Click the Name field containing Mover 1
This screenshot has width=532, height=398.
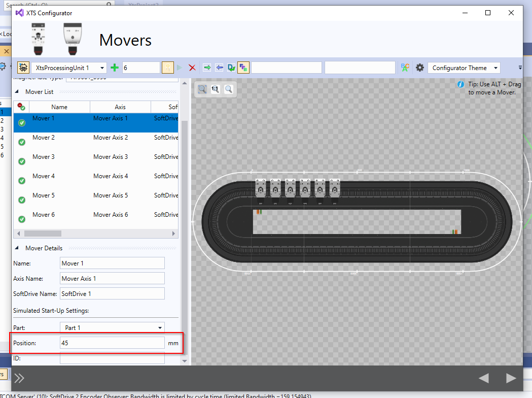pyautogui.click(x=112, y=263)
